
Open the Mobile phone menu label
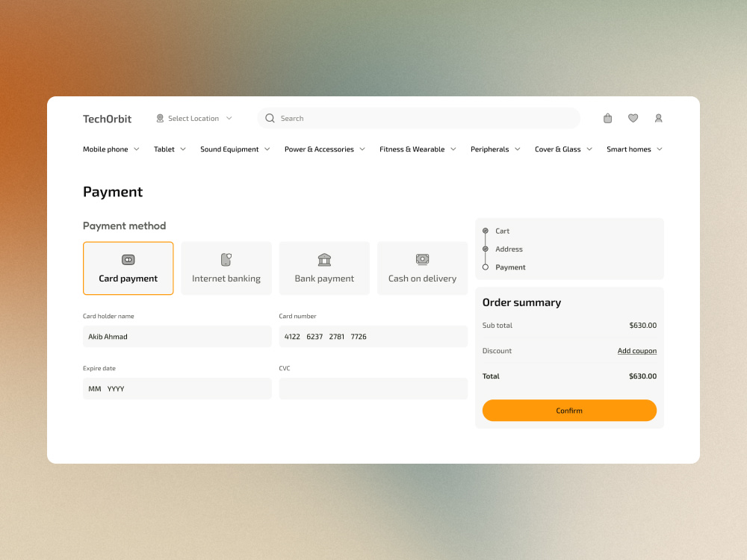(105, 149)
